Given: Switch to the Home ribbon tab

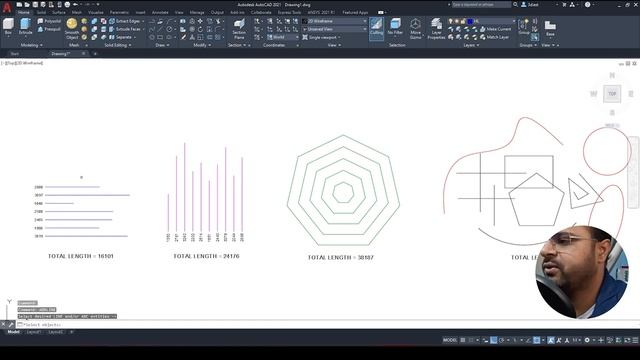Looking at the screenshot, I should coord(24,13).
